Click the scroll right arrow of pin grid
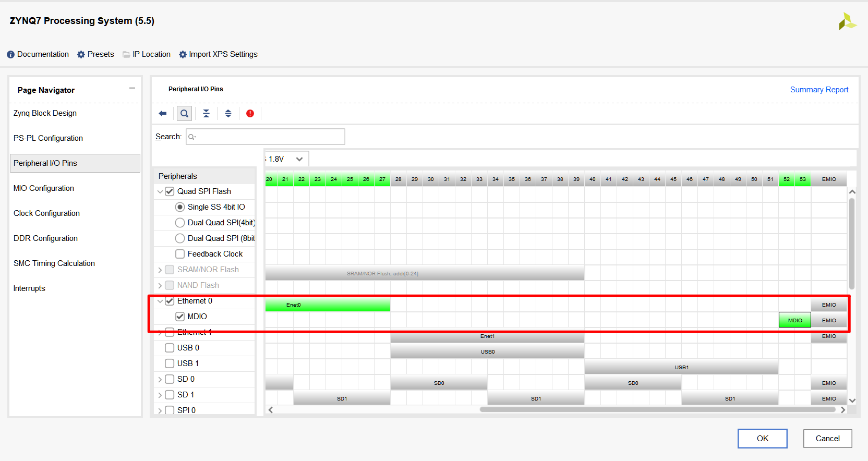 (843, 410)
